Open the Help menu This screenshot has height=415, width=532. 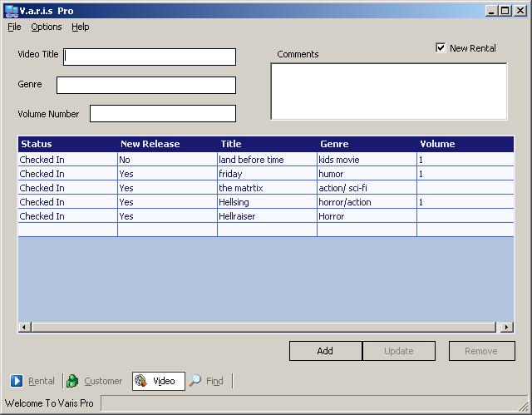[x=80, y=27]
